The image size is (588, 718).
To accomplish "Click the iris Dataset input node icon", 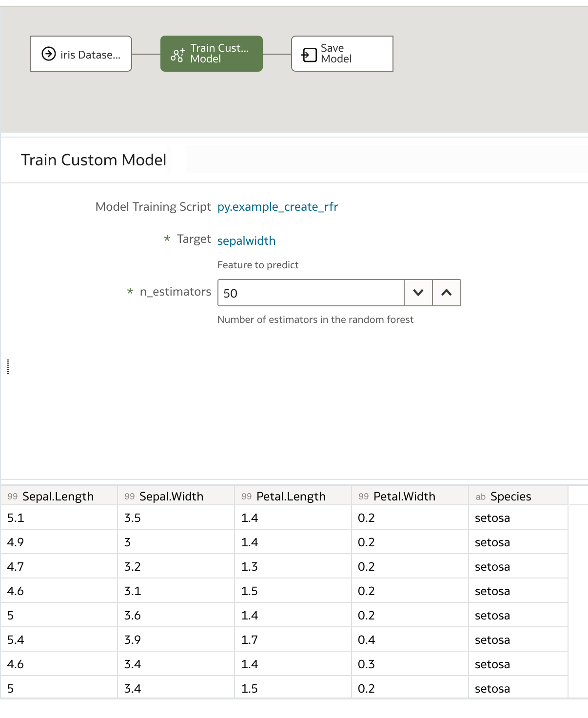I will click(x=48, y=54).
